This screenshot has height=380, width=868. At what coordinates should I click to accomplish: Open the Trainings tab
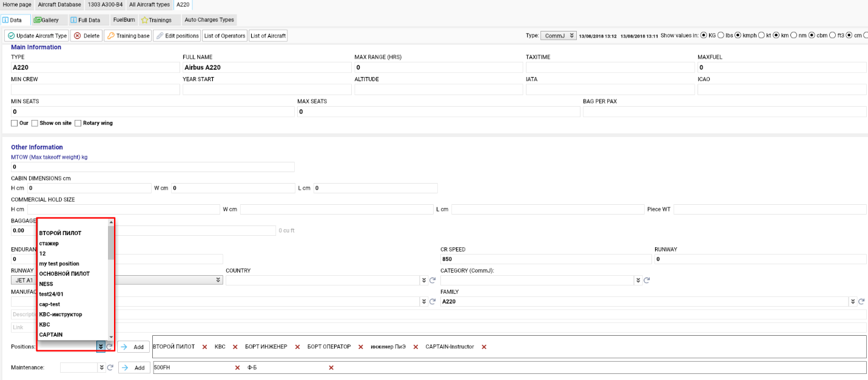[156, 20]
